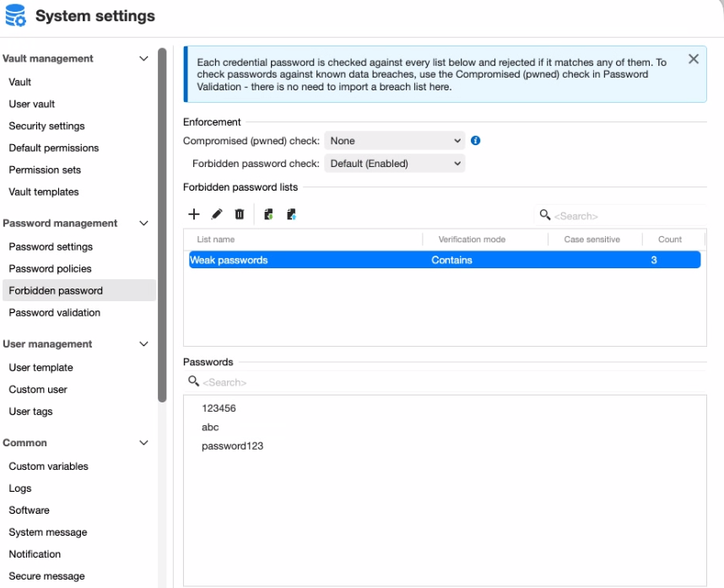
Task: Collapse the Common section
Action: pyautogui.click(x=144, y=443)
